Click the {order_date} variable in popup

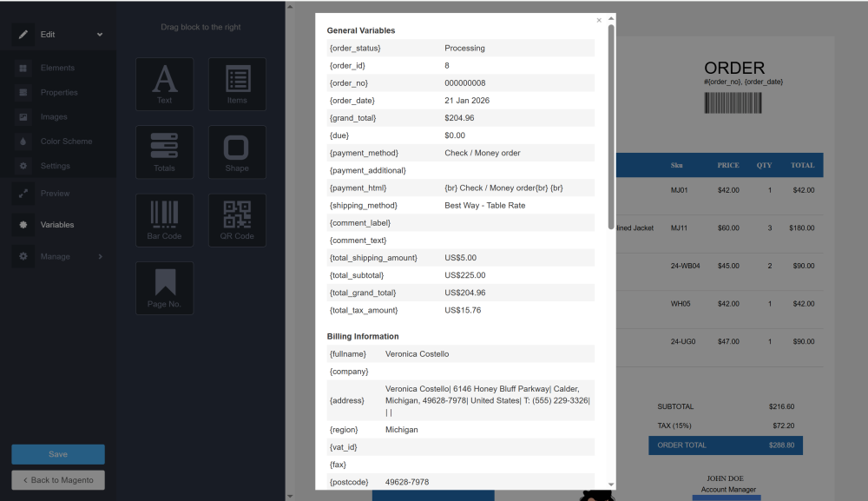click(352, 100)
